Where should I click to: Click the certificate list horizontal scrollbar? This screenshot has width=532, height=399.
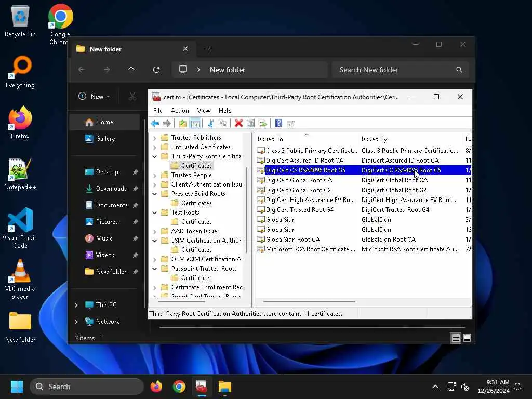pos(309,301)
